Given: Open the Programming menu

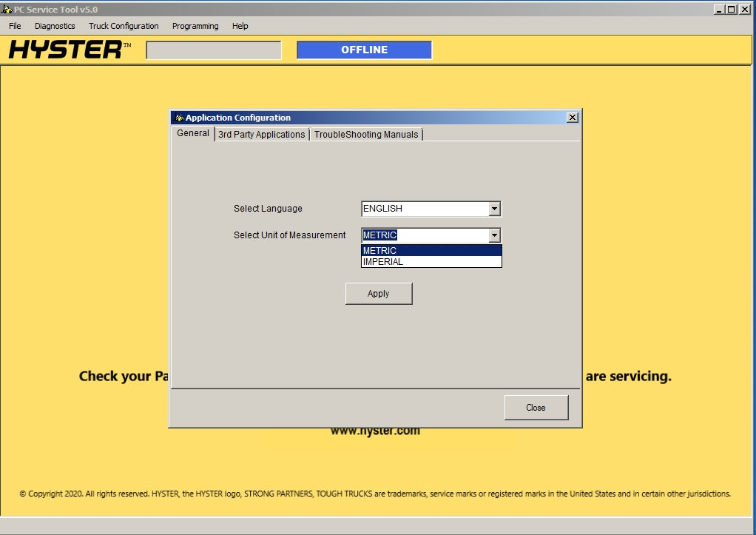Looking at the screenshot, I should 195,26.
